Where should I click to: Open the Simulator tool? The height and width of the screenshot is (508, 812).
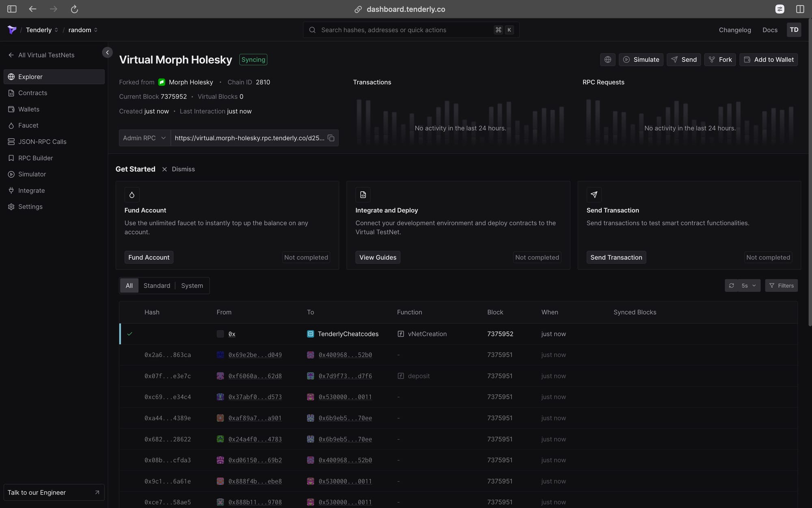[32, 174]
